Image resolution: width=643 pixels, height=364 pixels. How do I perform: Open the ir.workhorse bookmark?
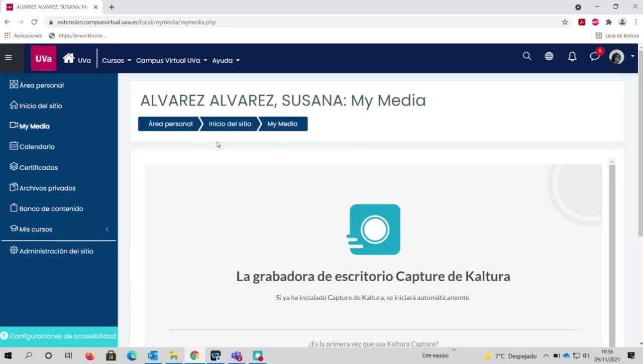pyautogui.click(x=77, y=36)
